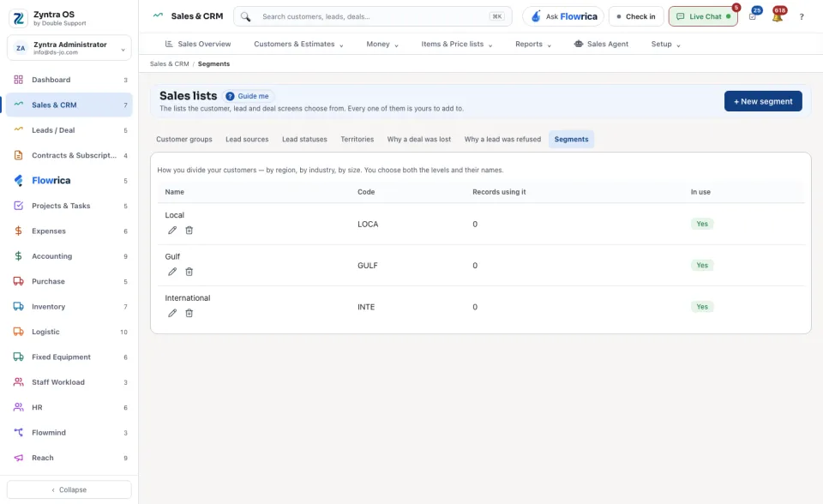
Task: Click the Zyntra OS logo icon
Action: point(18,18)
